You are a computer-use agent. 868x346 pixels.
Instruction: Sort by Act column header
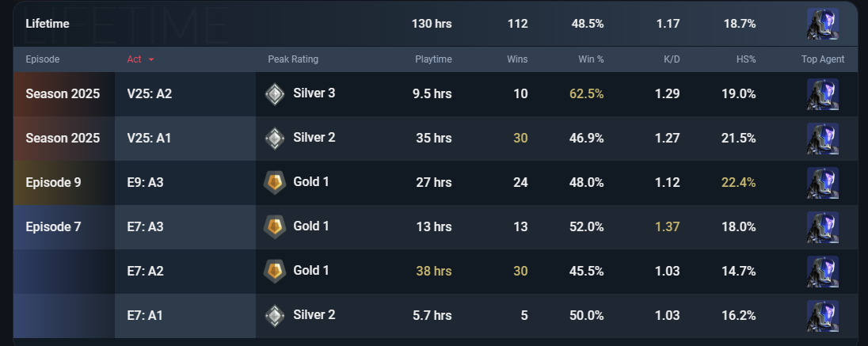(135, 59)
